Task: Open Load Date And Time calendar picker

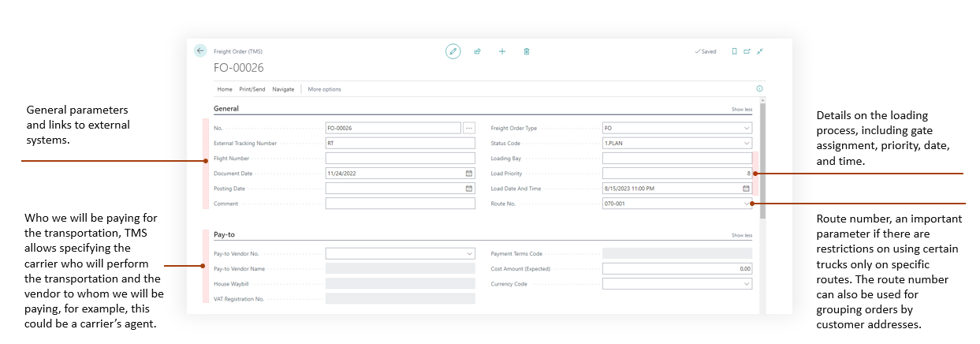Action: 745,189
